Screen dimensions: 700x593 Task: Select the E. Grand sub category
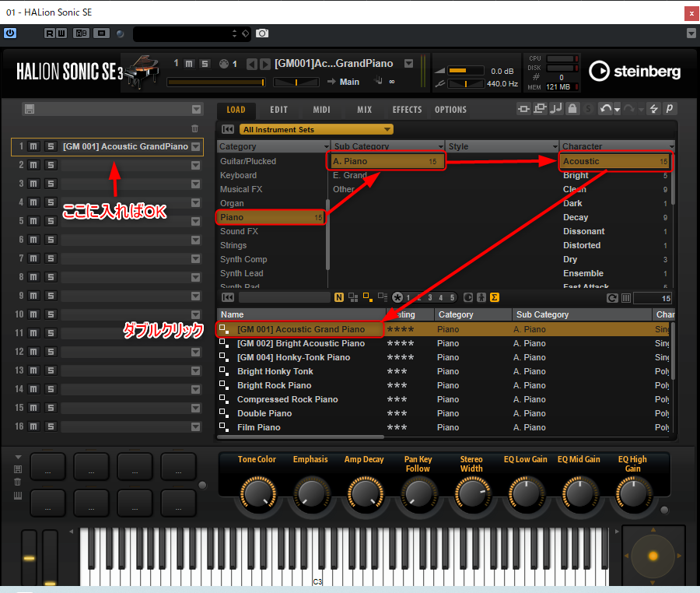pos(387,176)
